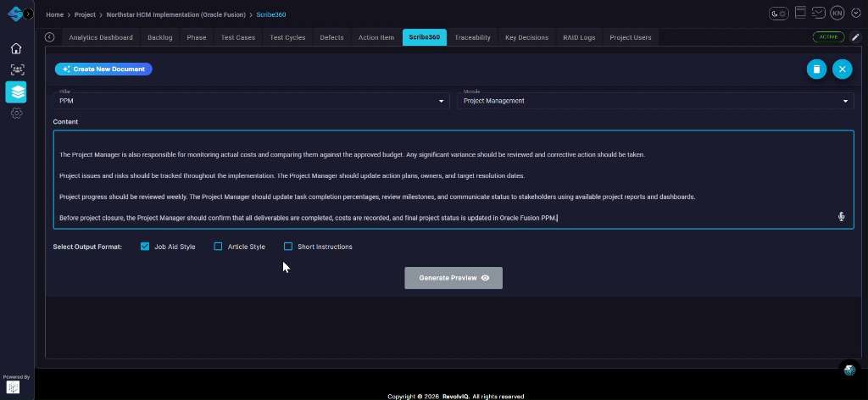Switch to Analytics Dashboard tab
Image resolution: width=868 pixels, height=400 pixels.
[x=101, y=37]
